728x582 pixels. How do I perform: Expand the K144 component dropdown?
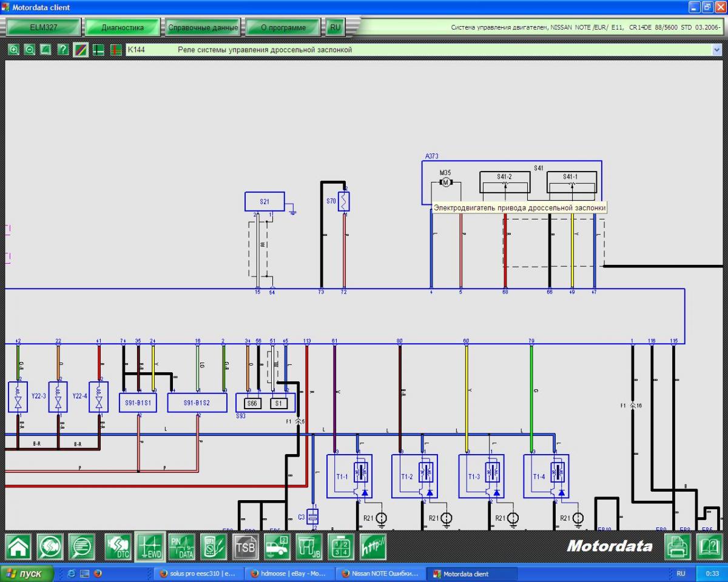click(x=718, y=50)
